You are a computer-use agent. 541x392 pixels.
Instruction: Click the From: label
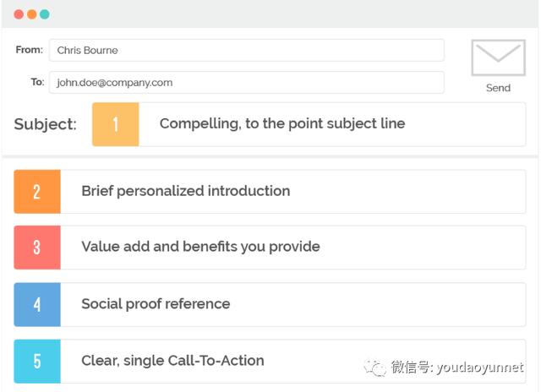coord(30,50)
